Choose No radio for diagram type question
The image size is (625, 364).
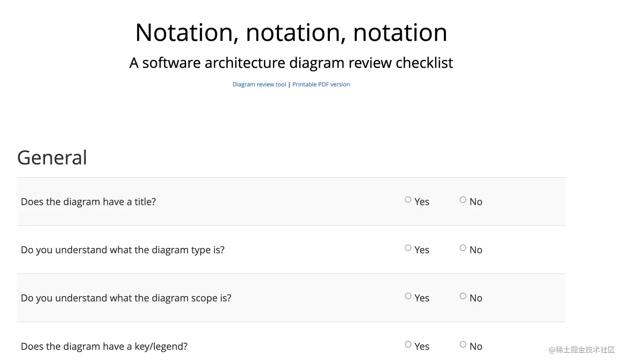(x=463, y=248)
